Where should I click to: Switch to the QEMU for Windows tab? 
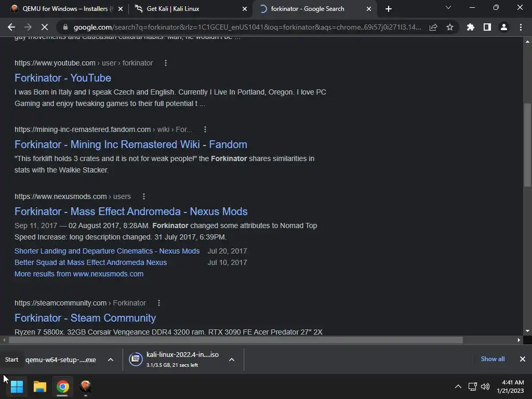tap(64, 9)
